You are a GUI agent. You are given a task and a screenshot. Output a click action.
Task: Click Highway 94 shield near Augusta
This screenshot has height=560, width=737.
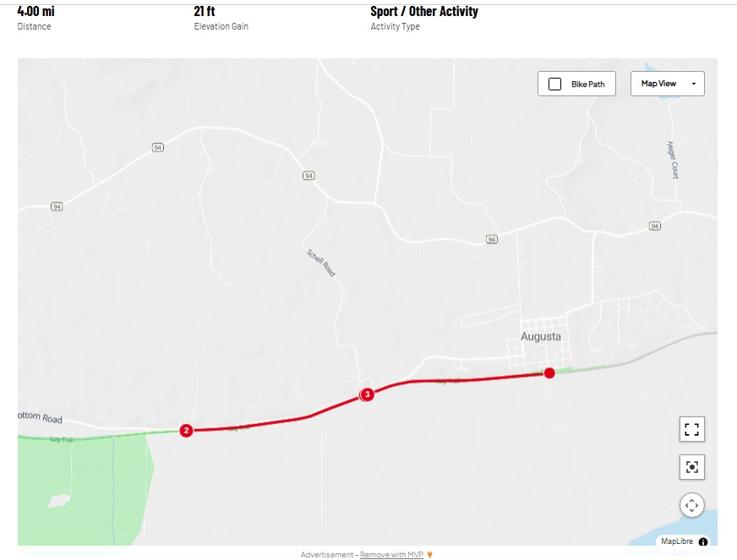pos(492,239)
